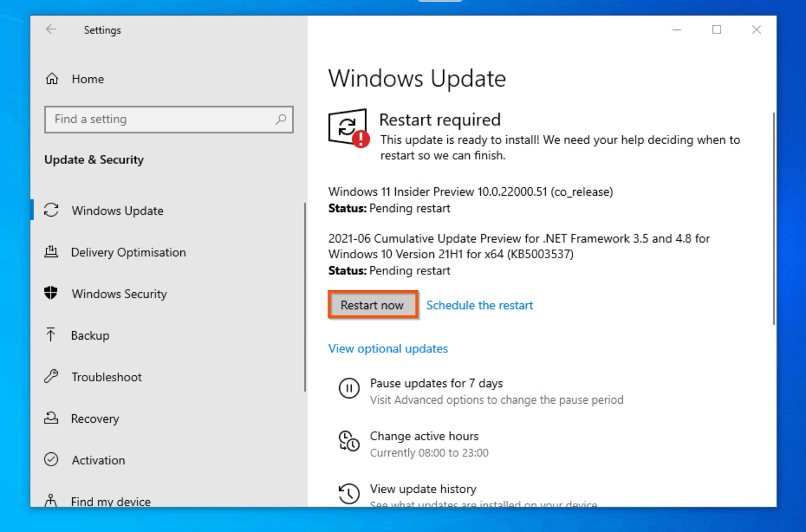Maximize the Settings window
Image resolution: width=806 pixels, height=532 pixels.
point(716,29)
